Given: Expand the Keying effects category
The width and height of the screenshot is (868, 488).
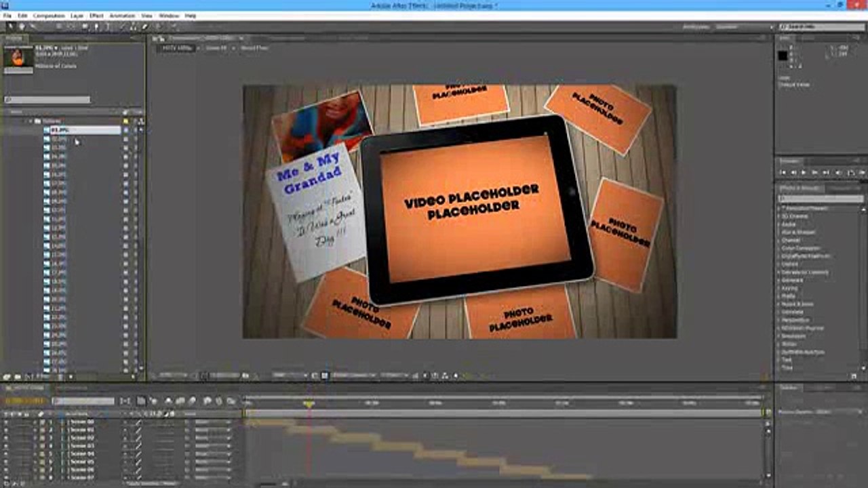Looking at the screenshot, I should pyautogui.click(x=778, y=289).
